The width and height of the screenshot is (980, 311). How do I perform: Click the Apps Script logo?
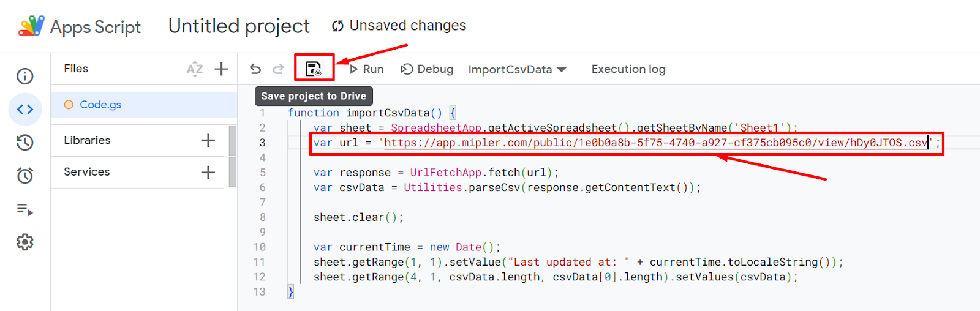(x=32, y=26)
